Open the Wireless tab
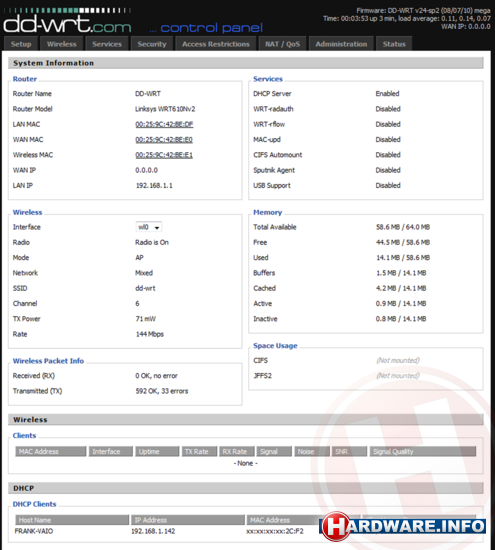495x550 pixels. pyautogui.click(x=61, y=44)
